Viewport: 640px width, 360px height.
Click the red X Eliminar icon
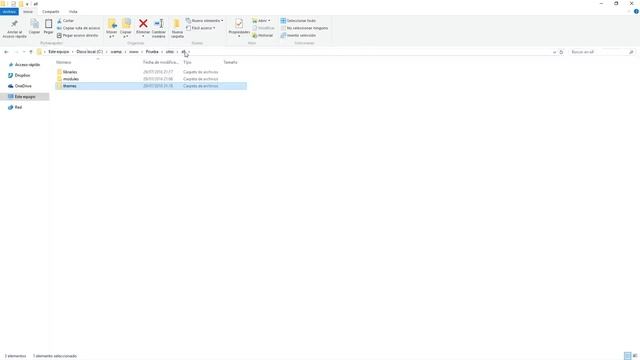pyautogui.click(x=143, y=23)
